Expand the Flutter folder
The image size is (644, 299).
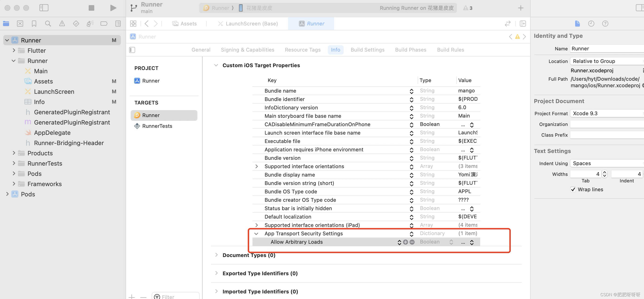click(x=14, y=50)
